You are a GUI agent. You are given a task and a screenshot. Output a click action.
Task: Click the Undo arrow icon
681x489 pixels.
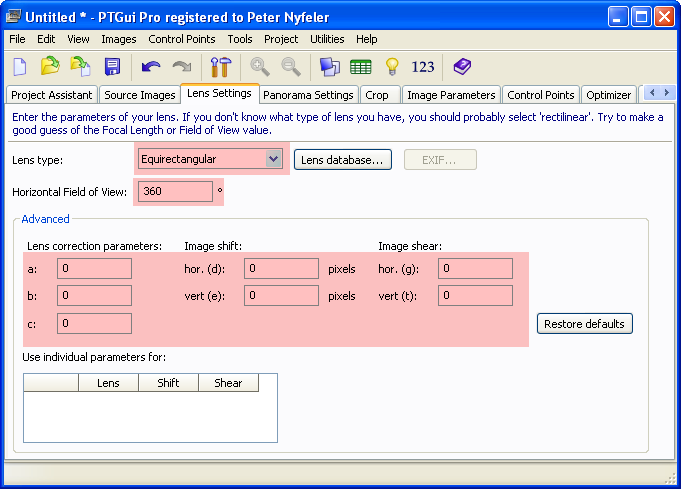click(150, 67)
